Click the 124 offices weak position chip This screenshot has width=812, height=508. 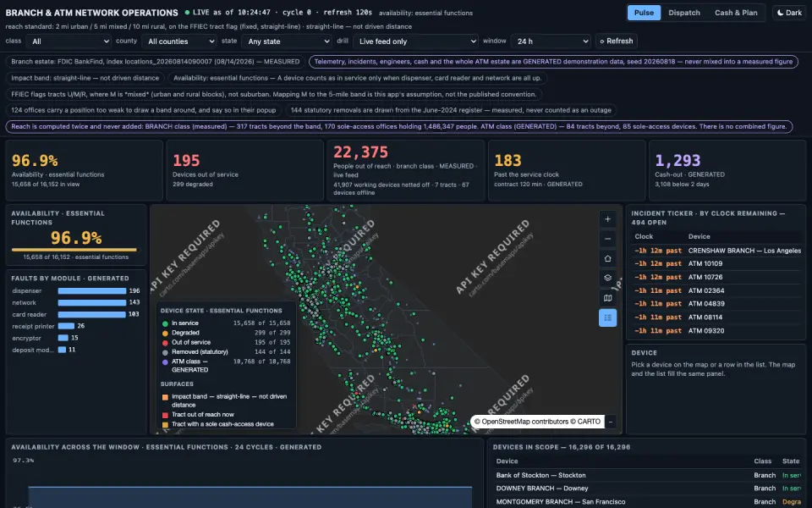[x=144, y=110]
